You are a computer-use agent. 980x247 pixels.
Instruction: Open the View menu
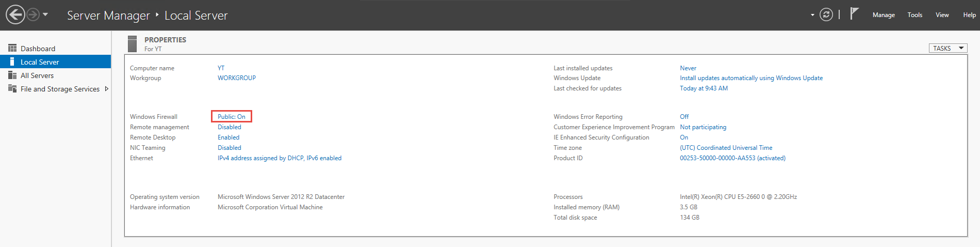[x=942, y=15]
